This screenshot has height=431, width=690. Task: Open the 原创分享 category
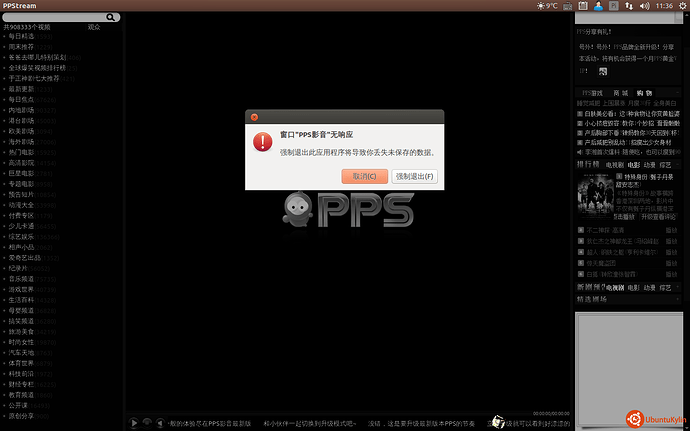pos(21,416)
